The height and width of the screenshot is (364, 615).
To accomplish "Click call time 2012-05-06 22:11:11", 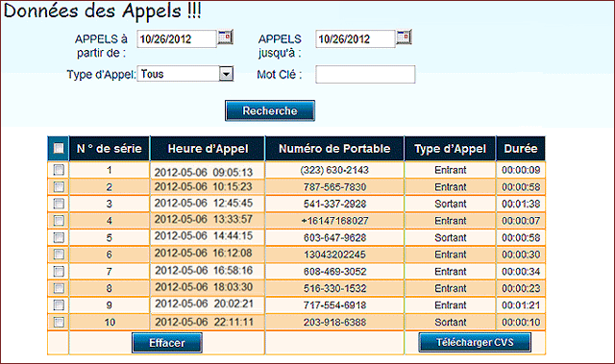I will [x=204, y=322].
